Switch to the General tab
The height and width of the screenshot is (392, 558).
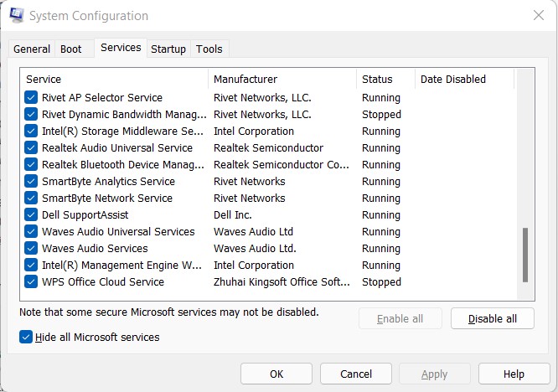[x=32, y=49]
